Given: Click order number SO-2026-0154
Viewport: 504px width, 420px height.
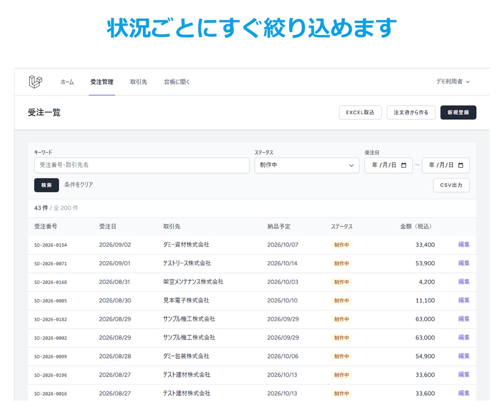Looking at the screenshot, I should (50, 245).
